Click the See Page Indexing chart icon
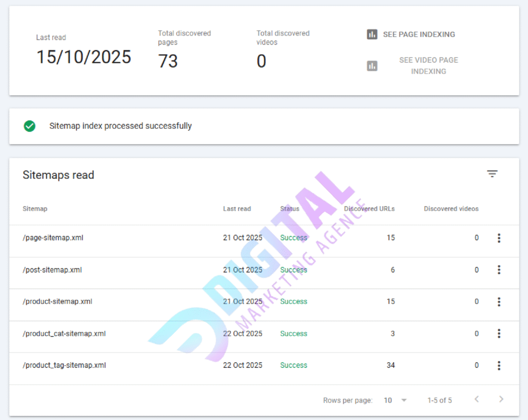Image resolution: width=528 pixels, height=420 pixels. pyautogui.click(x=372, y=35)
